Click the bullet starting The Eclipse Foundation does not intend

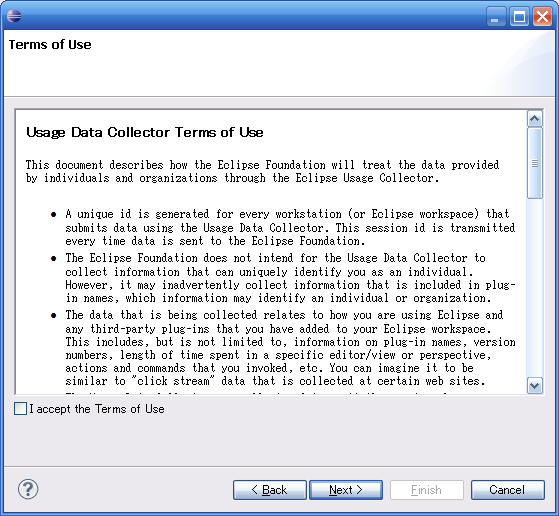(290, 278)
